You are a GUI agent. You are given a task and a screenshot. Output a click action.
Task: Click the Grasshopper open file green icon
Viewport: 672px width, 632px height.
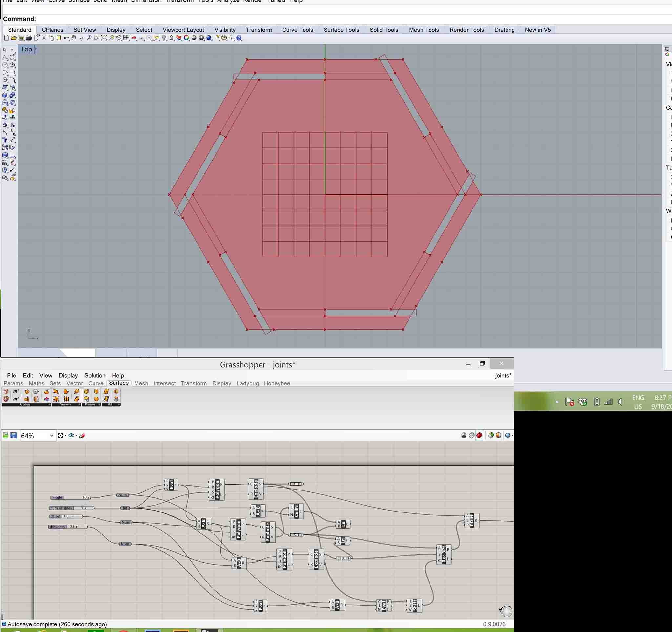[5, 436]
